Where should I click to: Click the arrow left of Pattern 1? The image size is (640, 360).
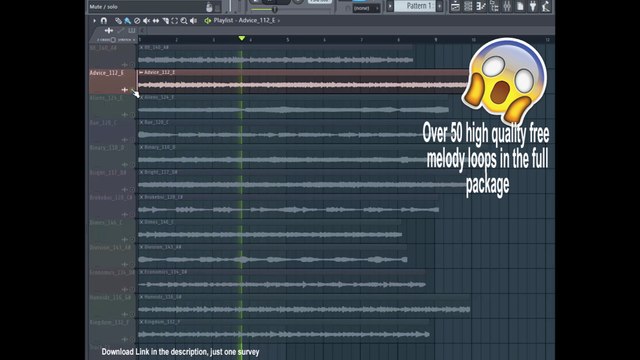[390, 6]
